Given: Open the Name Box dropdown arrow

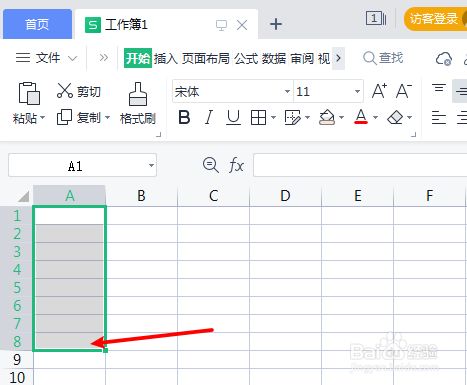Looking at the screenshot, I should click(151, 165).
